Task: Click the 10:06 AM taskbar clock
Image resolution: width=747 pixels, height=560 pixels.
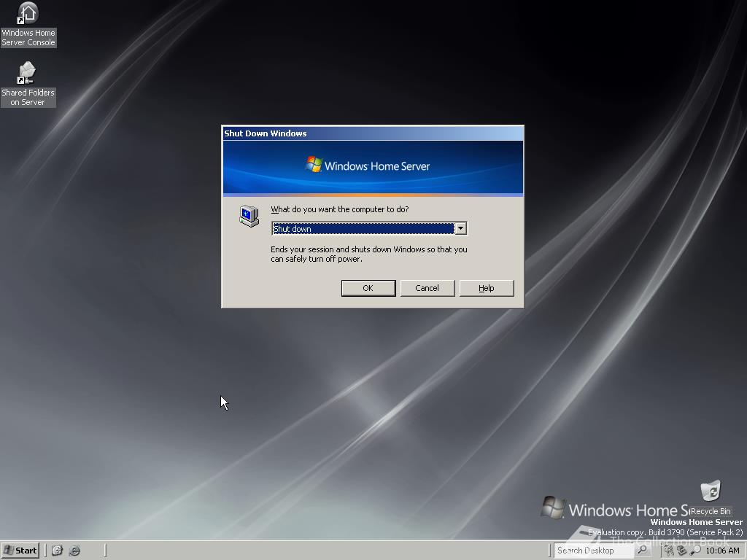Action: pos(723,551)
